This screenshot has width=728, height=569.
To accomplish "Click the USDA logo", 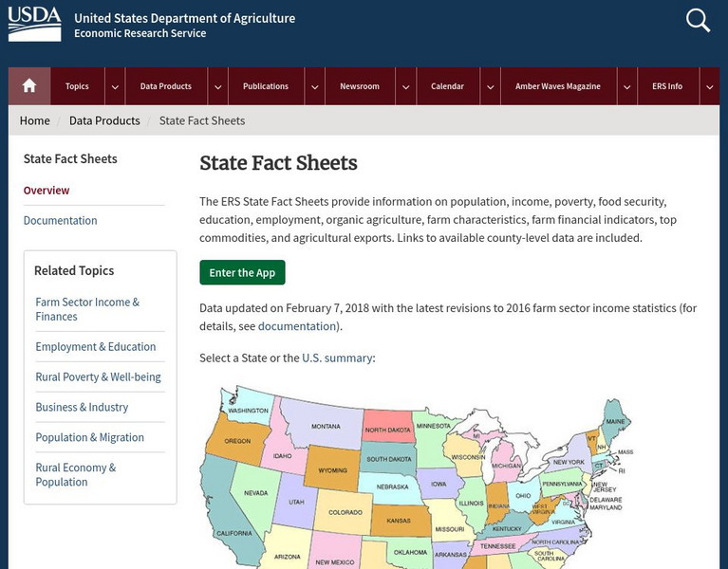I will 34,24.
